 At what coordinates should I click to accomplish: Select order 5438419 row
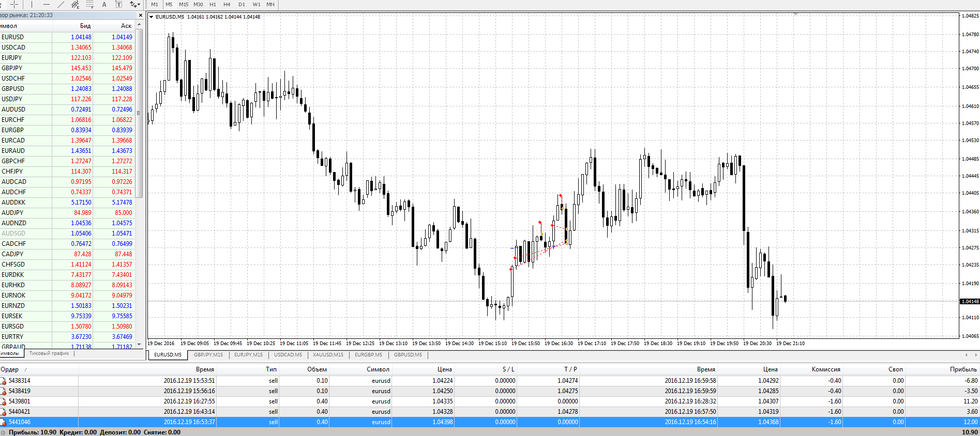[490, 391]
